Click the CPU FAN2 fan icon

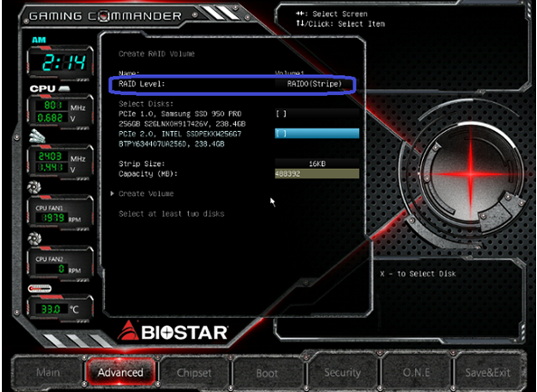(x=34, y=238)
